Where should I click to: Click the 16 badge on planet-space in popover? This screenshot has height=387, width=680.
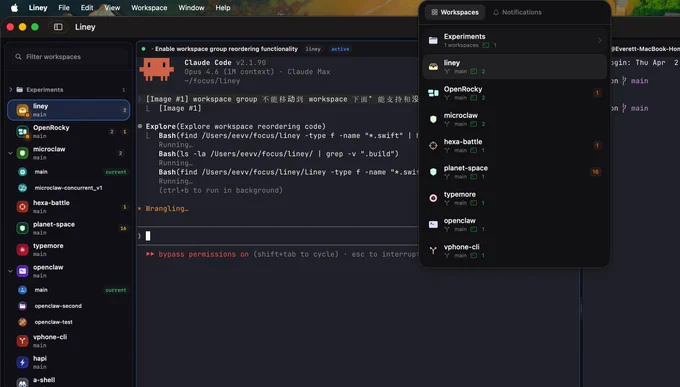tap(595, 172)
